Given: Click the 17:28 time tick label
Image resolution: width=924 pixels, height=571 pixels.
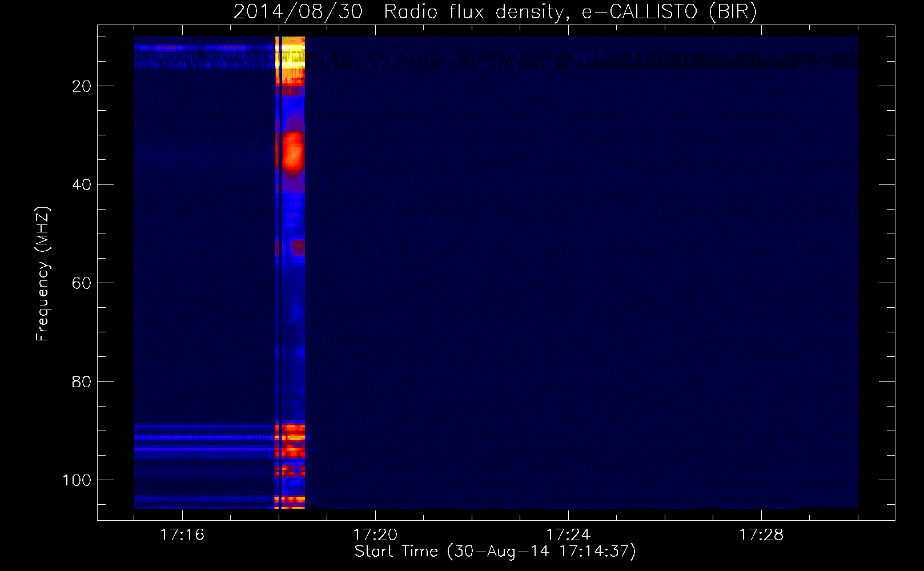Looking at the screenshot, I should [x=761, y=535].
